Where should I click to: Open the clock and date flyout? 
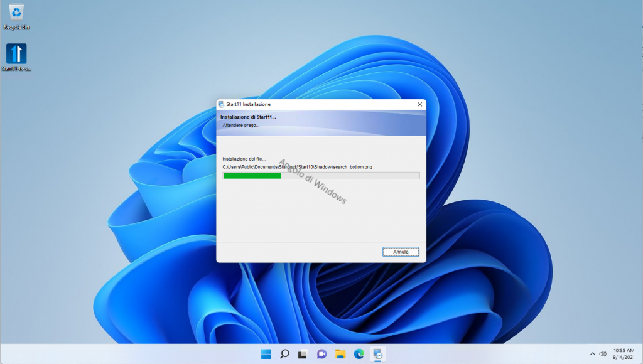coord(624,354)
